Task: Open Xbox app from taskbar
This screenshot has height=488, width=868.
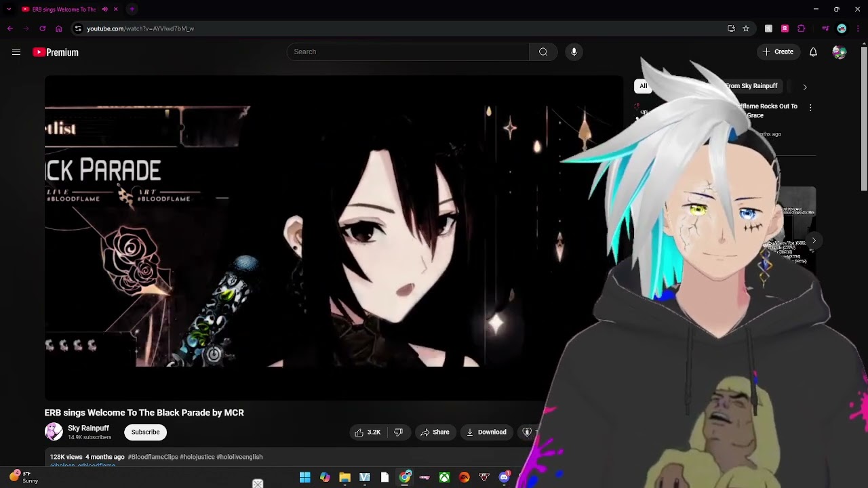Action: coord(444,477)
